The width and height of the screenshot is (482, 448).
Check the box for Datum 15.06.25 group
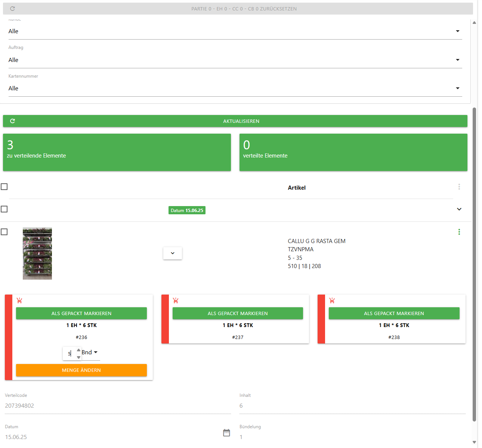coord(4,209)
